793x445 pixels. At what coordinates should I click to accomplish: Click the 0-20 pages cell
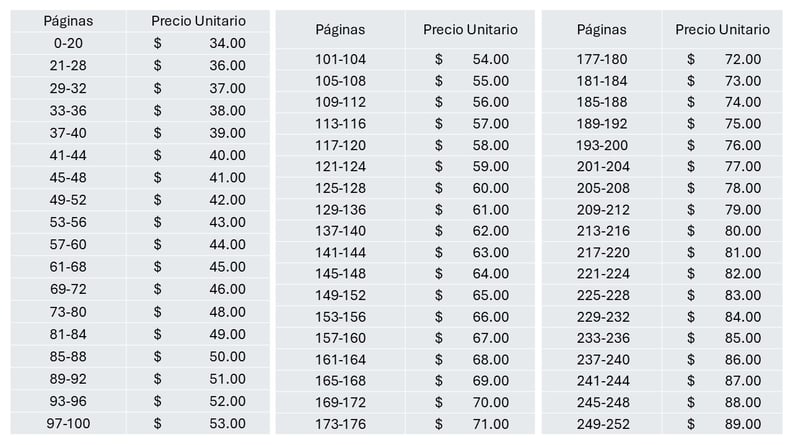[68, 43]
